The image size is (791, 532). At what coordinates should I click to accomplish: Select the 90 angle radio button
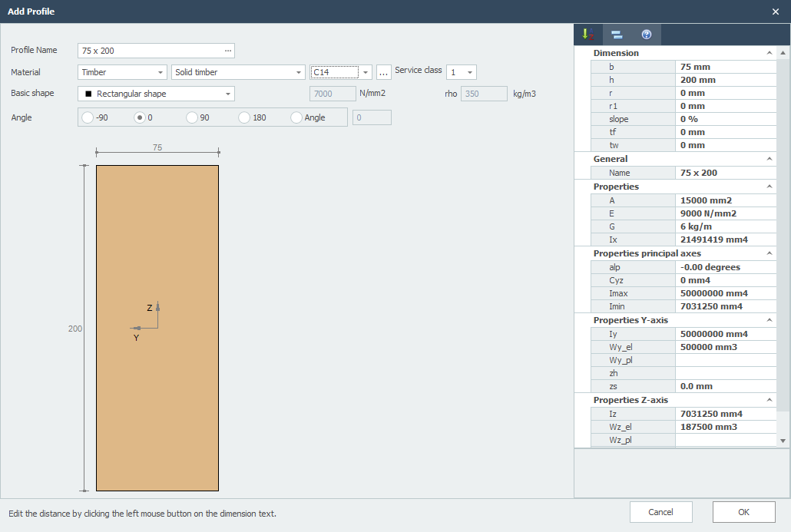tap(193, 117)
